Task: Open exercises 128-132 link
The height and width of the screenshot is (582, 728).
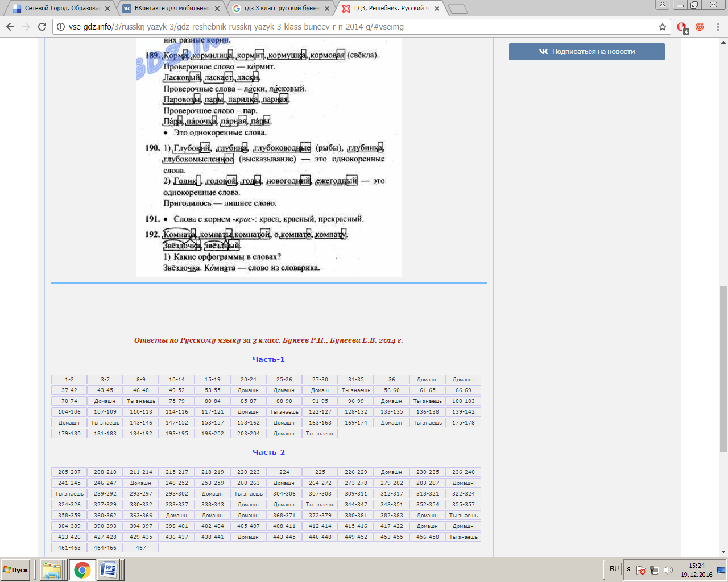Action: pos(355,412)
